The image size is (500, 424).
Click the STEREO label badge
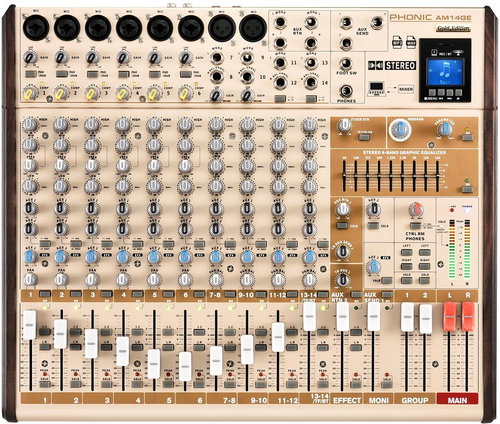coord(400,65)
